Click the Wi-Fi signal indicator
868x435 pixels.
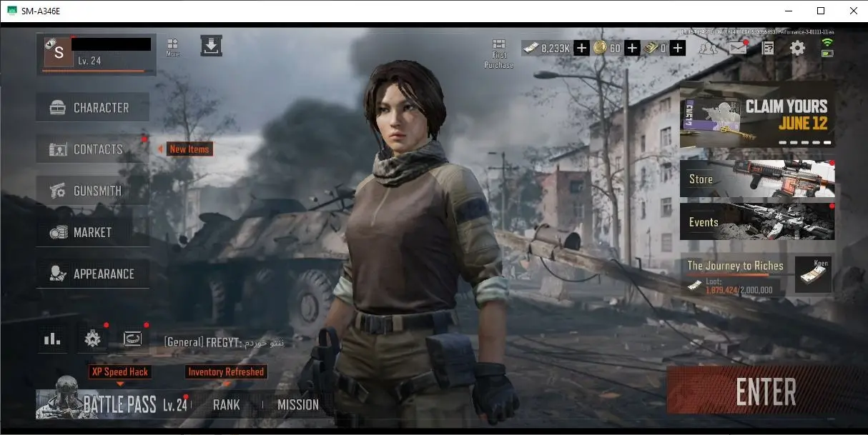click(x=828, y=44)
